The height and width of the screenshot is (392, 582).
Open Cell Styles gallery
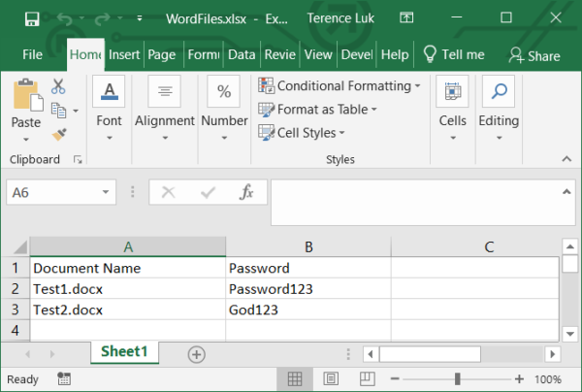pyautogui.click(x=302, y=133)
